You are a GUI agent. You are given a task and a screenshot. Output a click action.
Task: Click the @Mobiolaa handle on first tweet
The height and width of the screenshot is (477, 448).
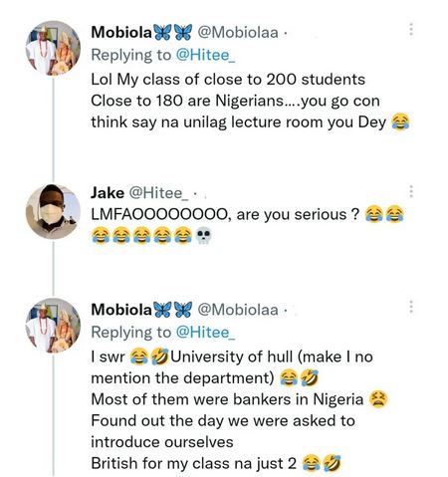pos(238,32)
